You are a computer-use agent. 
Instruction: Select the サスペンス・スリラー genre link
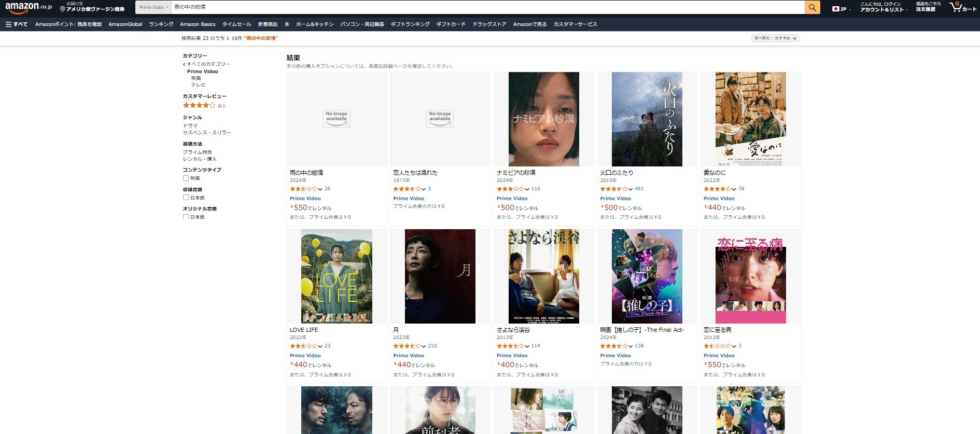pyautogui.click(x=207, y=133)
